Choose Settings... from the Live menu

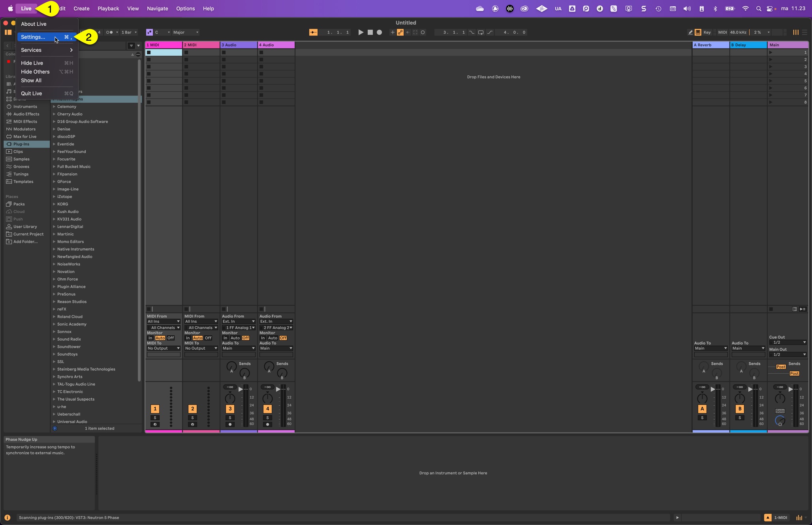coord(33,37)
